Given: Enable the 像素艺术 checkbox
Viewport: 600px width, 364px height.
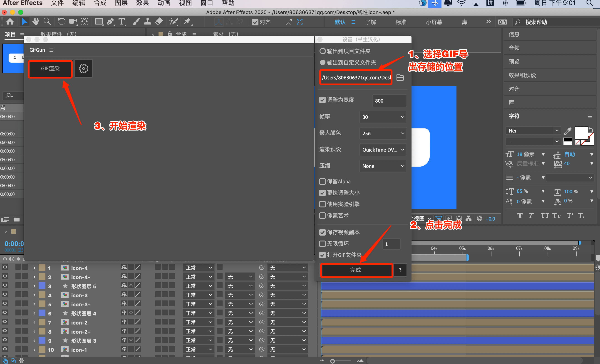Looking at the screenshot, I should (x=322, y=216).
